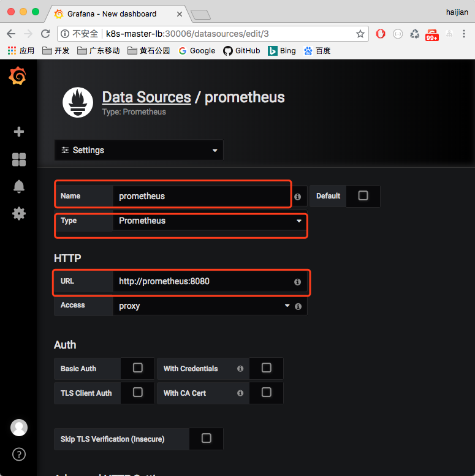Click the recycle arrows extension icon
Image resolution: width=475 pixels, height=476 pixels.
414,34
